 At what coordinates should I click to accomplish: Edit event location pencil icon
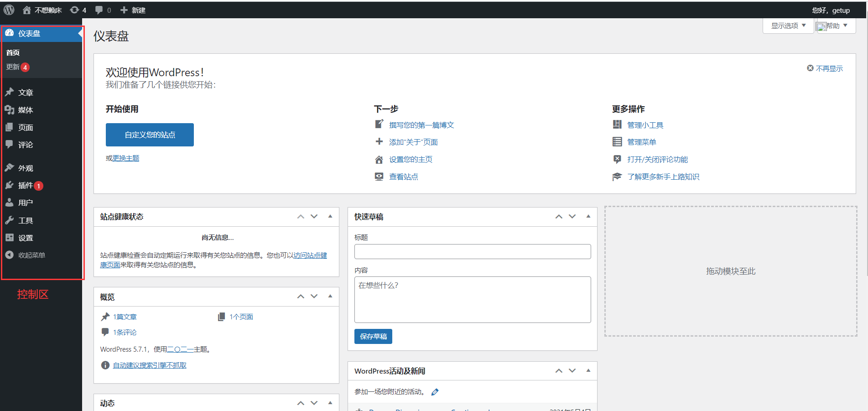pos(435,392)
